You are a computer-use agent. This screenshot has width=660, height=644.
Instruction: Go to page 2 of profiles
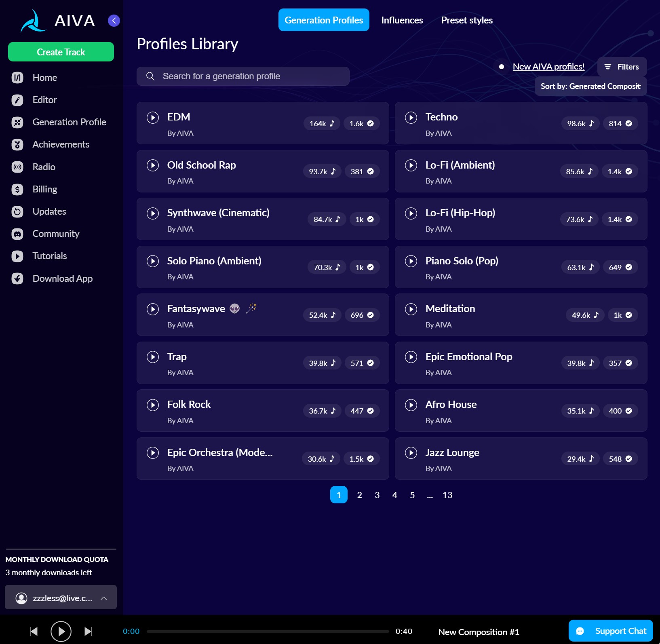pos(359,495)
